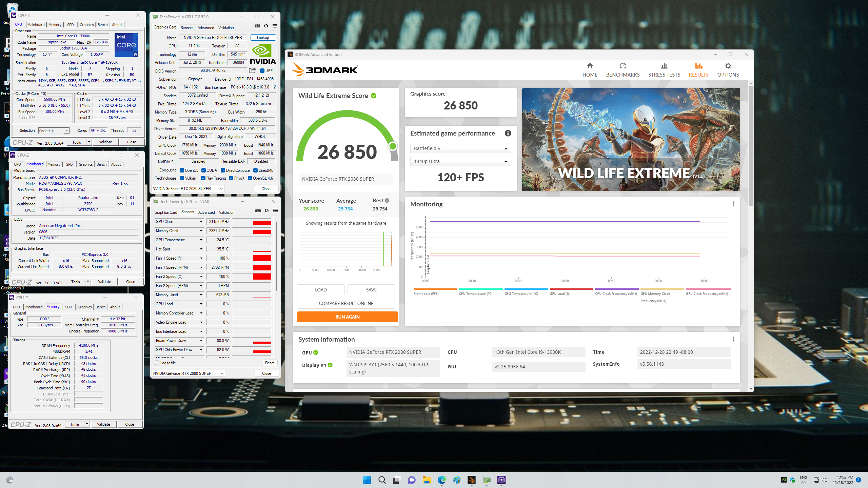Refresh data in upper GPU-Z window
The image size is (868, 488).
coord(266,26)
